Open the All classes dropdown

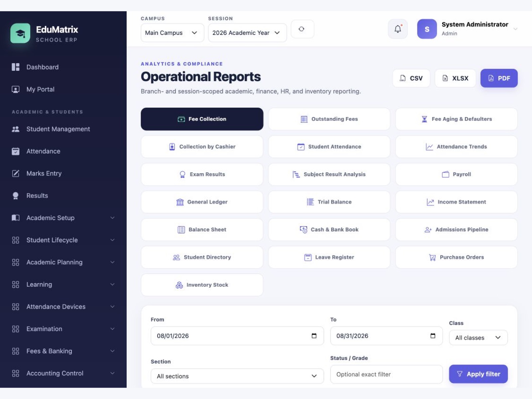pos(478,337)
